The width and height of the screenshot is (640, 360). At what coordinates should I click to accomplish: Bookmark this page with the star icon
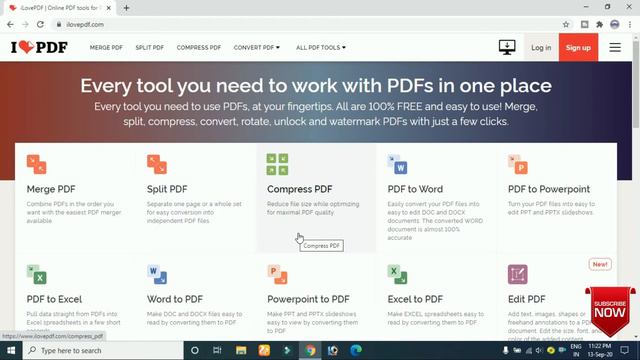coord(566,24)
